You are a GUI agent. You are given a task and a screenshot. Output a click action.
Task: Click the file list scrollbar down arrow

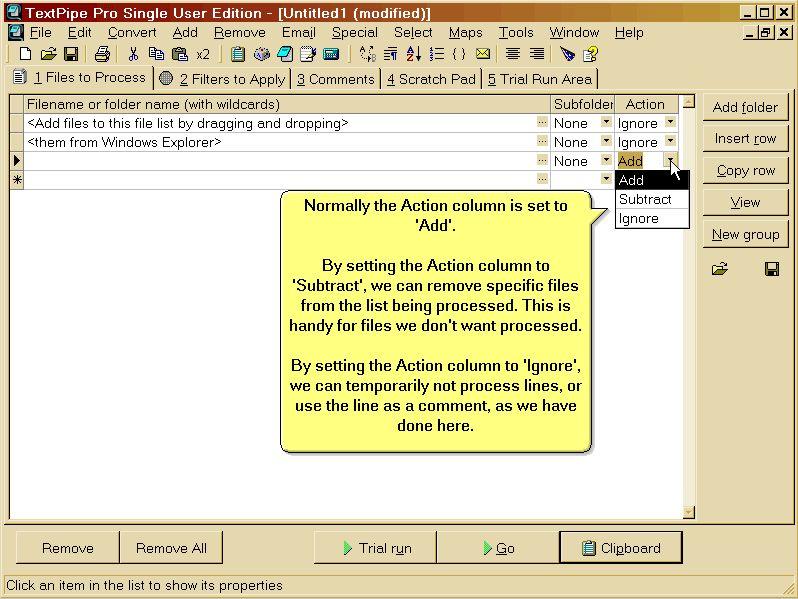(x=689, y=512)
